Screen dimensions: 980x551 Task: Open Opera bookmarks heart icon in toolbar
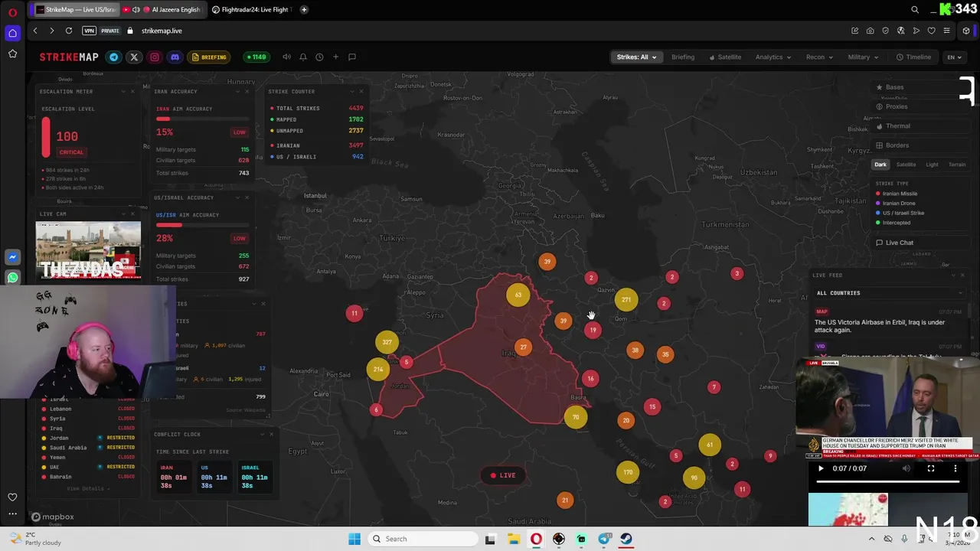[x=931, y=31]
